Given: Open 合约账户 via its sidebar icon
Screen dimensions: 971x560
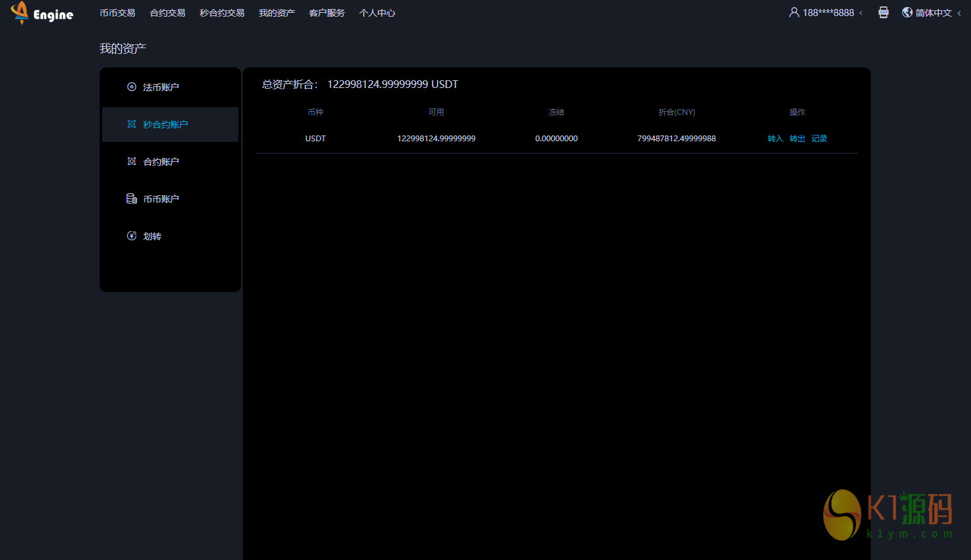Looking at the screenshot, I should (x=132, y=161).
